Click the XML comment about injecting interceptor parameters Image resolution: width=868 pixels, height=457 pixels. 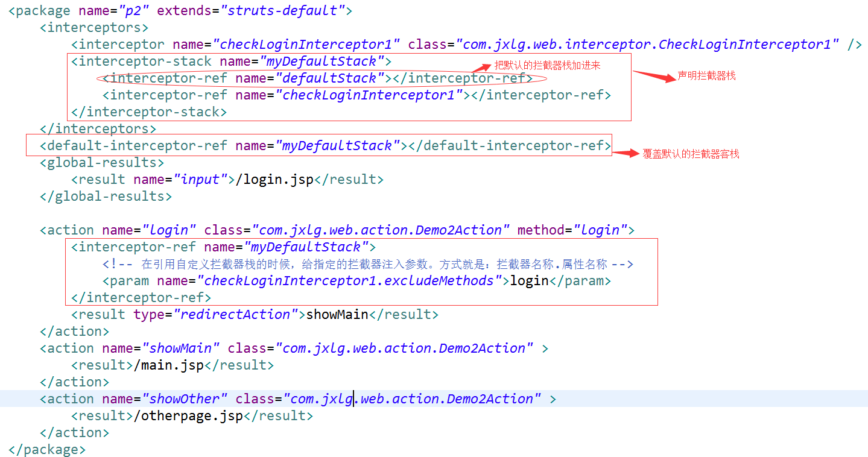click(367, 264)
